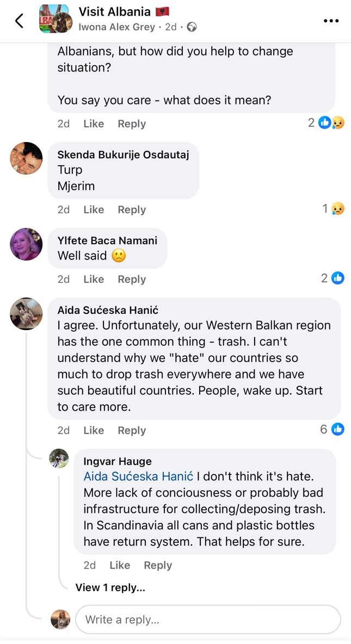Like Ingvar Hauge's reply

[120, 565]
